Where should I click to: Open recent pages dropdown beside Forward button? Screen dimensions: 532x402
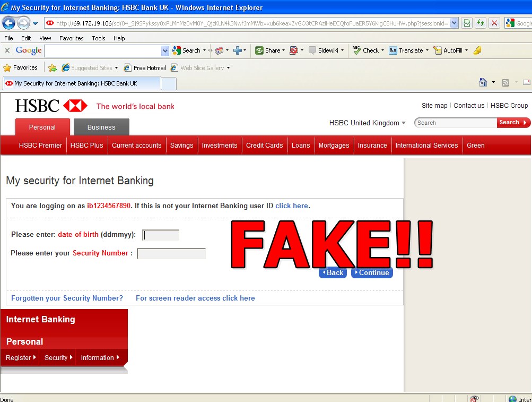[36, 23]
